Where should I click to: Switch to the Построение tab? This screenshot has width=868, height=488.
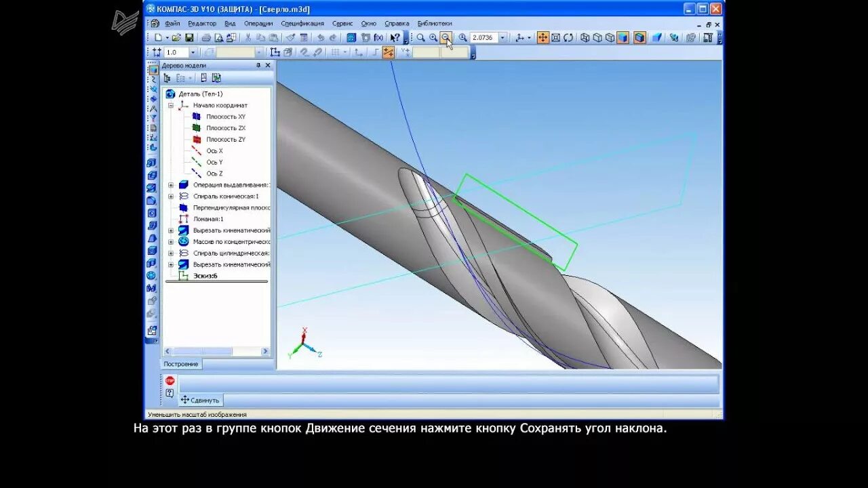point(182,364)
